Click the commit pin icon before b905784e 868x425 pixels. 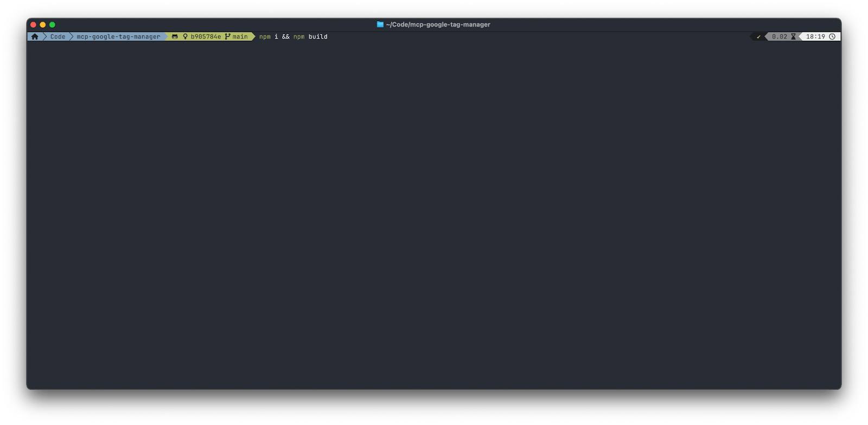click(x=185, y=37)
